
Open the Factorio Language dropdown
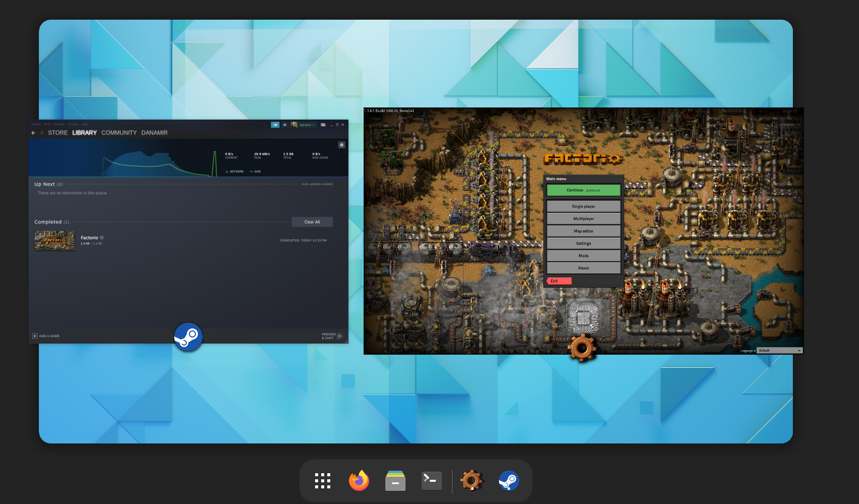click(779, 350)
